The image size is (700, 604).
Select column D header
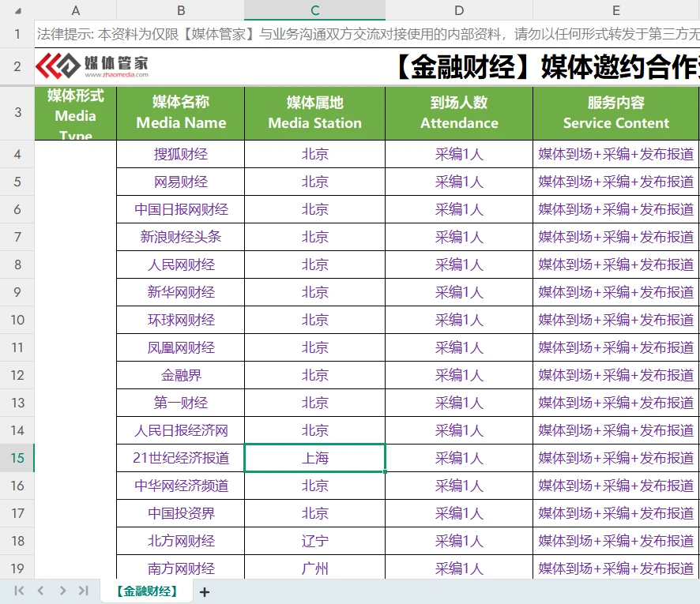[x=459, y=9]
